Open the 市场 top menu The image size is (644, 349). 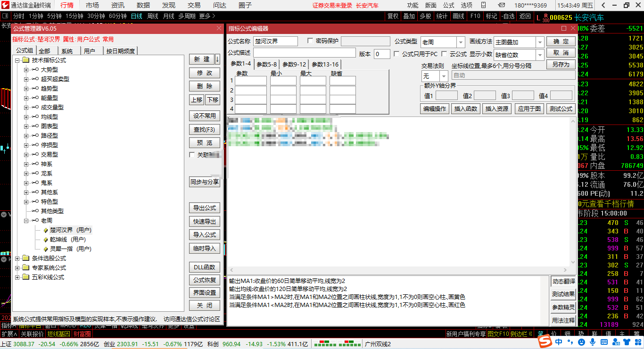(92, 5)
